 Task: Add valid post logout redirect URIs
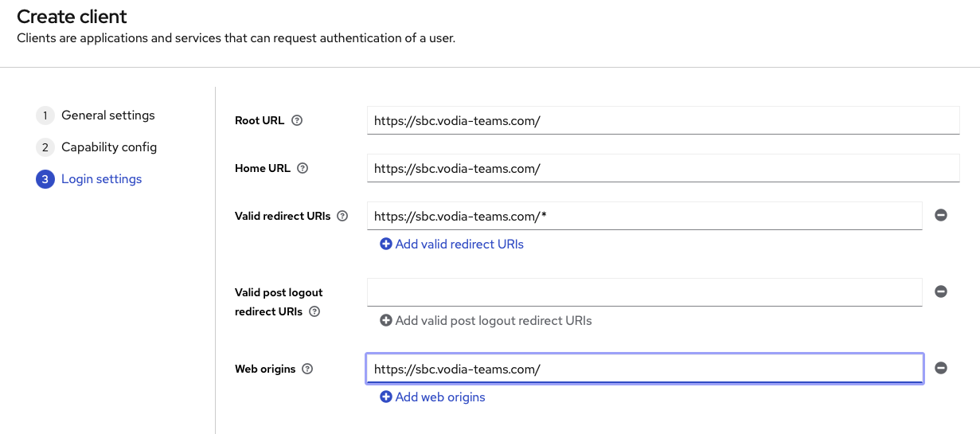[486, 321]
